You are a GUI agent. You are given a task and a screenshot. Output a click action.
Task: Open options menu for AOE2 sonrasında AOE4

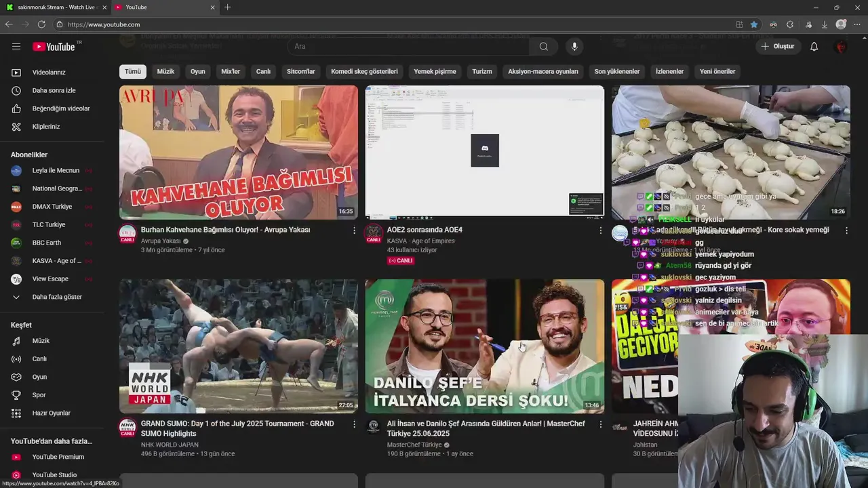click(x=600, y=230)
